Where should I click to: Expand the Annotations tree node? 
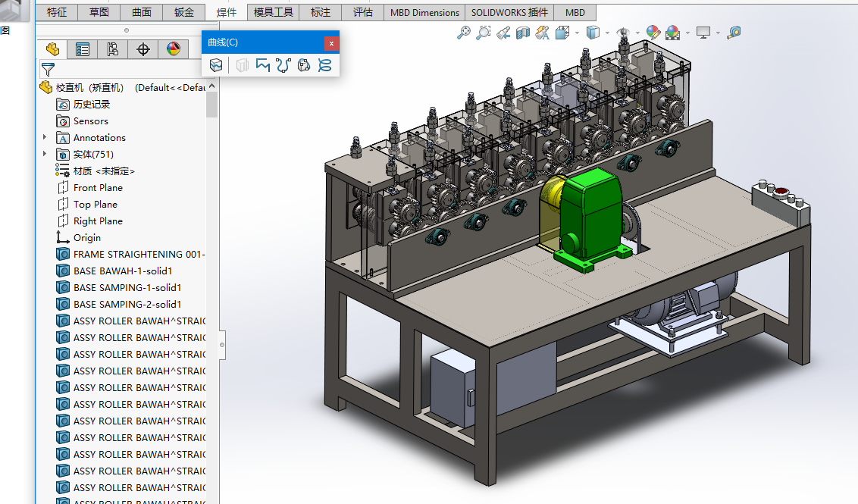point(45,137)
